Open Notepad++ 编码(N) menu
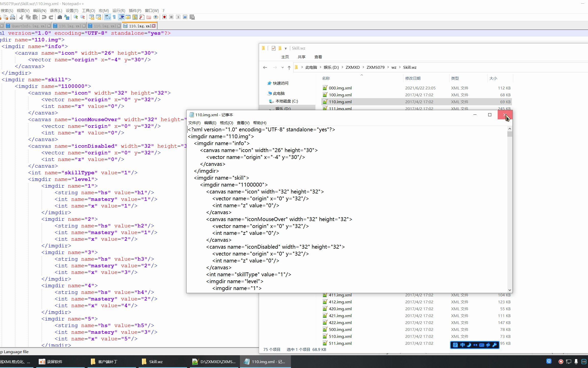The image size is (588, 368). click(x=40, y=10)
